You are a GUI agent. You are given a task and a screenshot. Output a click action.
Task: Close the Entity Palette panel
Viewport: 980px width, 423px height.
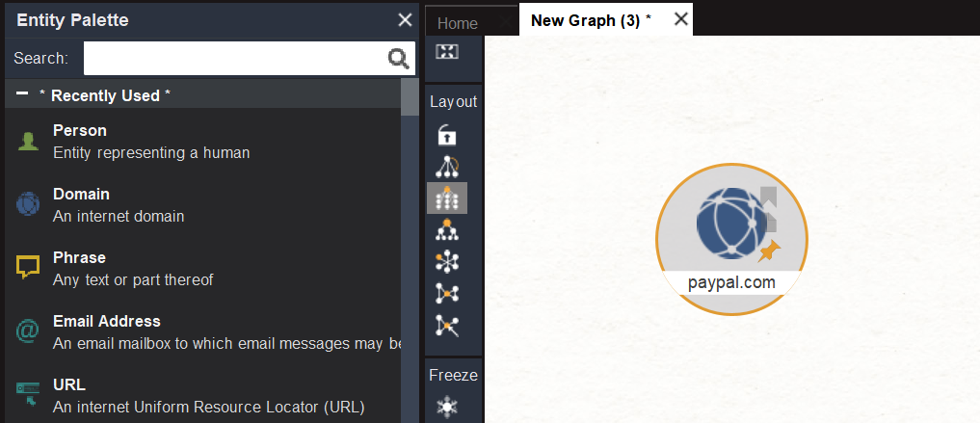(x=405, y=20)
